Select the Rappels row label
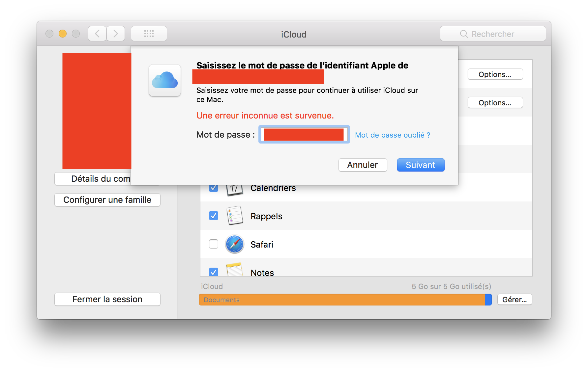The width and height of the screenshot is (588, 372). (266, 216)
